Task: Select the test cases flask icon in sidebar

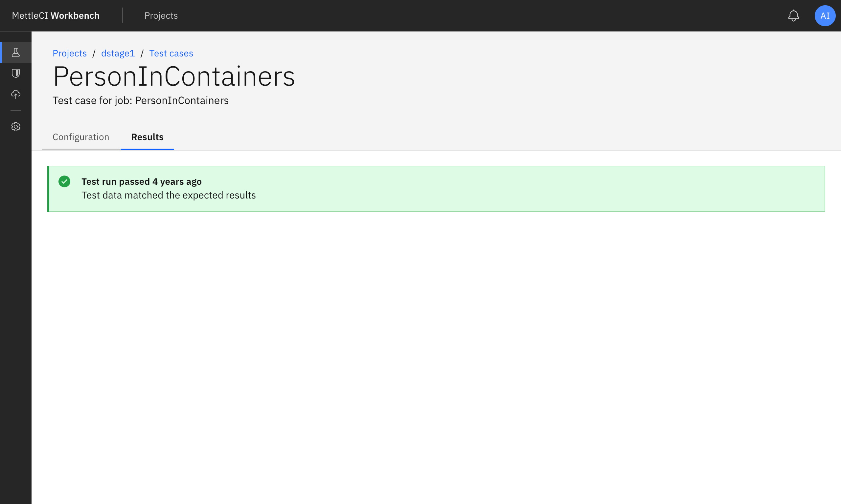Action: (16, 52)
